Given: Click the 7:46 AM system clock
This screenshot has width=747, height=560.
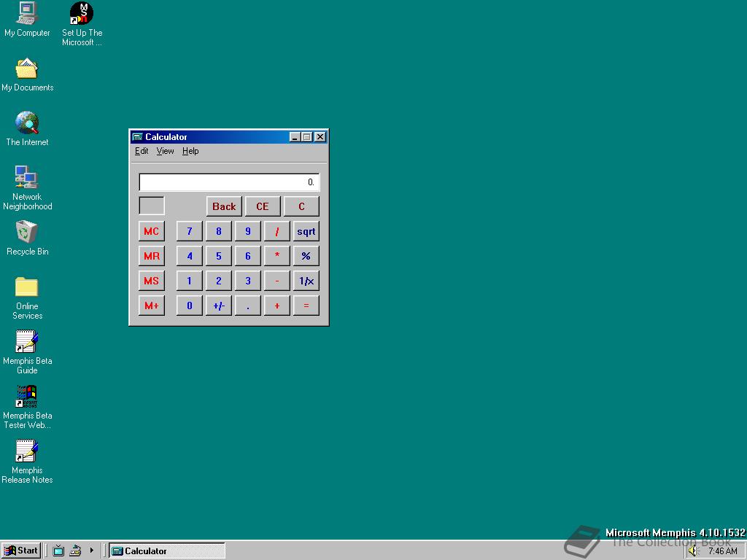Looking at the screenshot, I should 723,551.
